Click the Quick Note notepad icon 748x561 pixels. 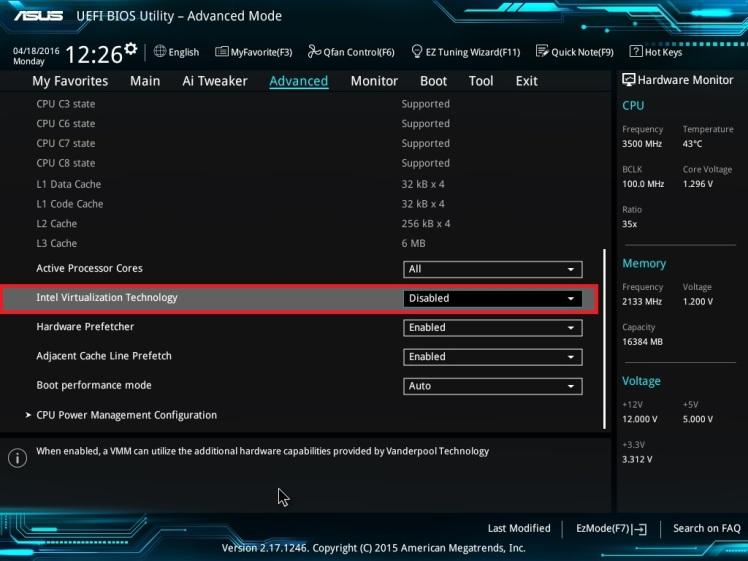(542, 51)
